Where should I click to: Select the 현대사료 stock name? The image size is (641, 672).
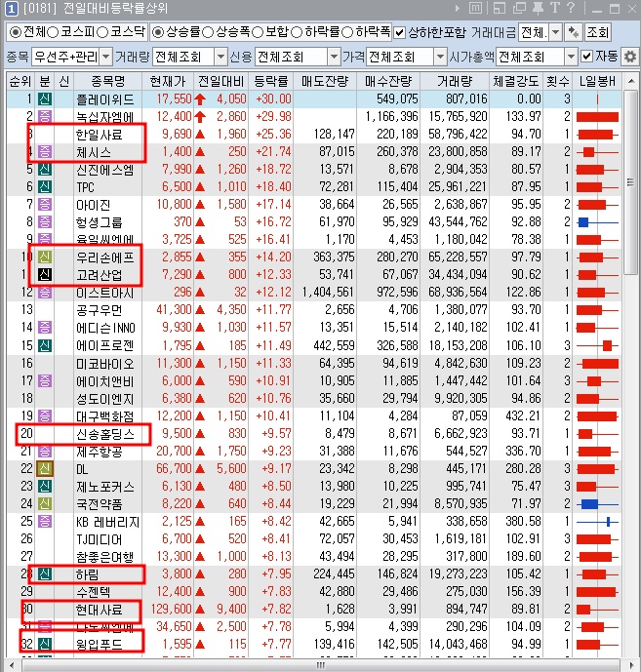pos(100,610)
